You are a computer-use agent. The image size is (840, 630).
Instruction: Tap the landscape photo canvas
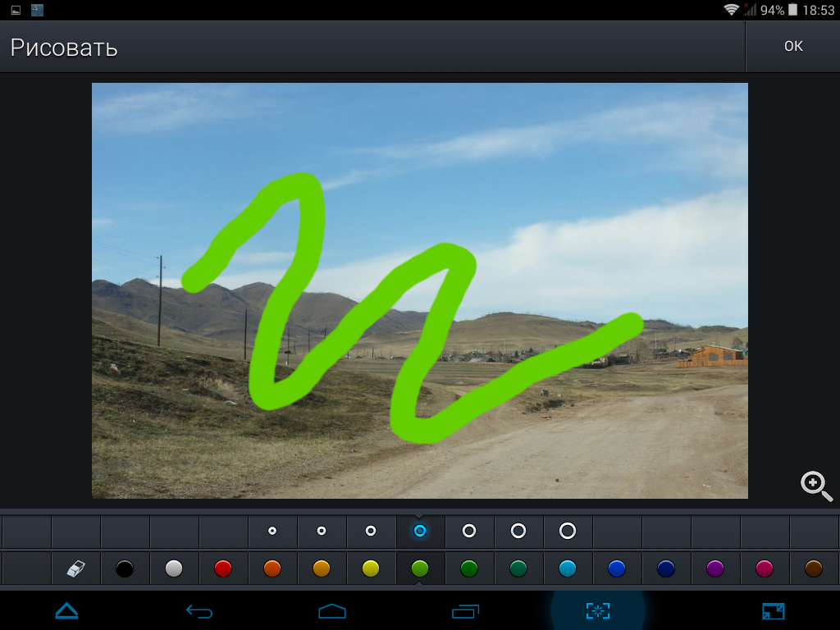click(x=419, y=290)
